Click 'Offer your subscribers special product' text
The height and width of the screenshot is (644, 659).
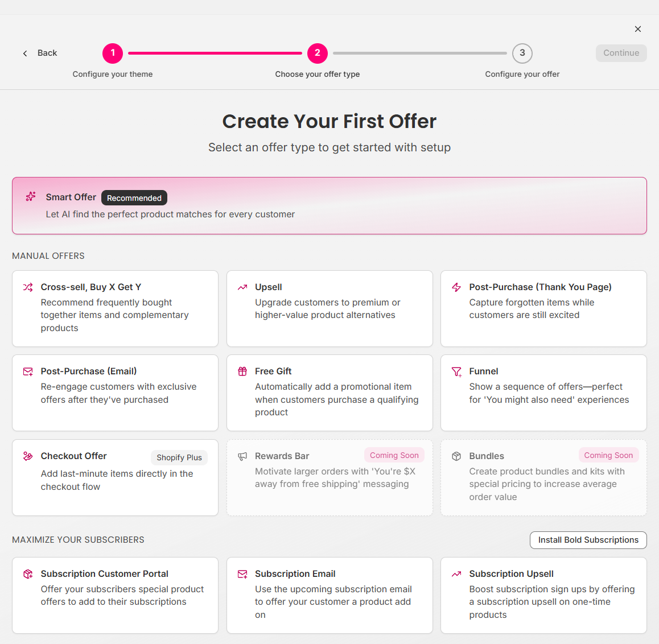(122, 595)
